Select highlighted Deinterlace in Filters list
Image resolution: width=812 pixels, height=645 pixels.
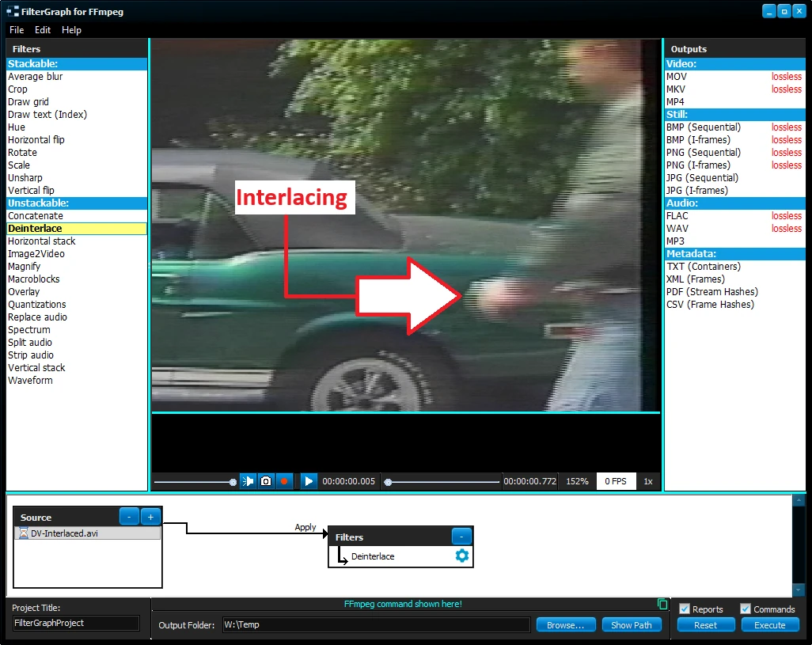tap(77, 228)
